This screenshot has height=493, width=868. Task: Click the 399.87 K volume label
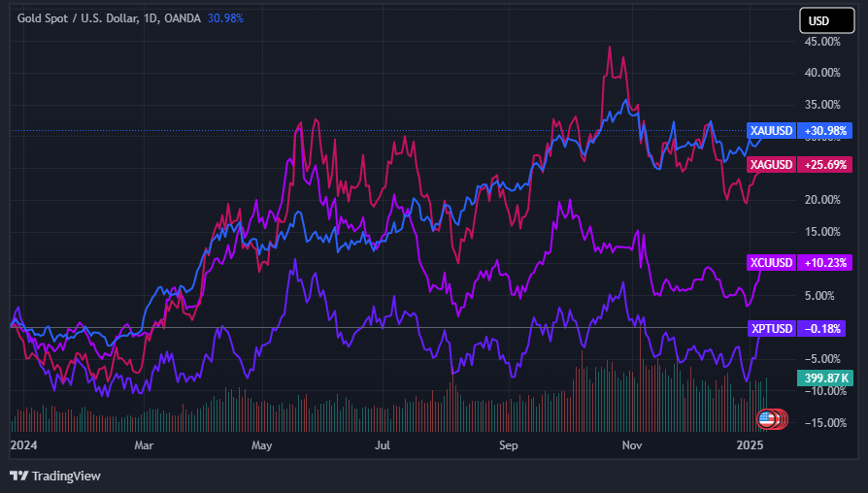pyautogui.click(x=825, y=378)
